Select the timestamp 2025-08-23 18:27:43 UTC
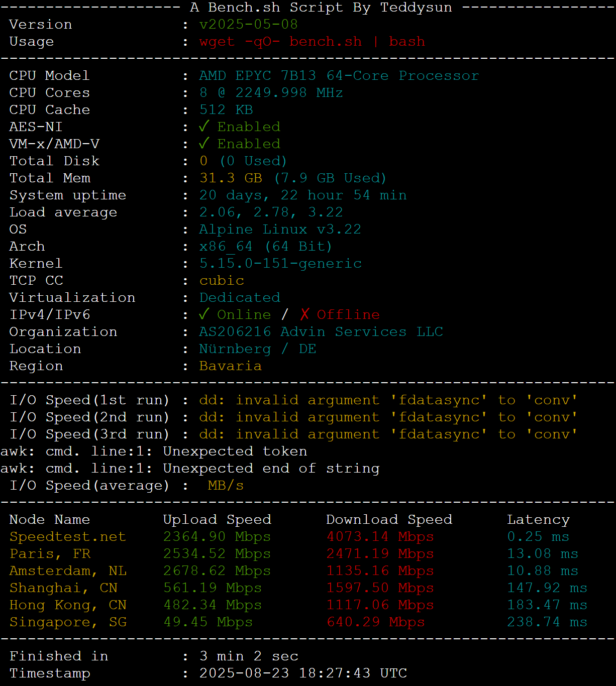The height and width of the screenshot is (686, 616). coord(303,673)
